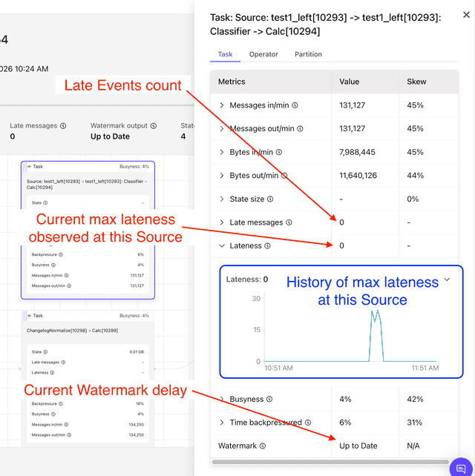This screenshot has width=475, height=476.
Task: Expand the Late messages metric row
Action: point(222,222)
